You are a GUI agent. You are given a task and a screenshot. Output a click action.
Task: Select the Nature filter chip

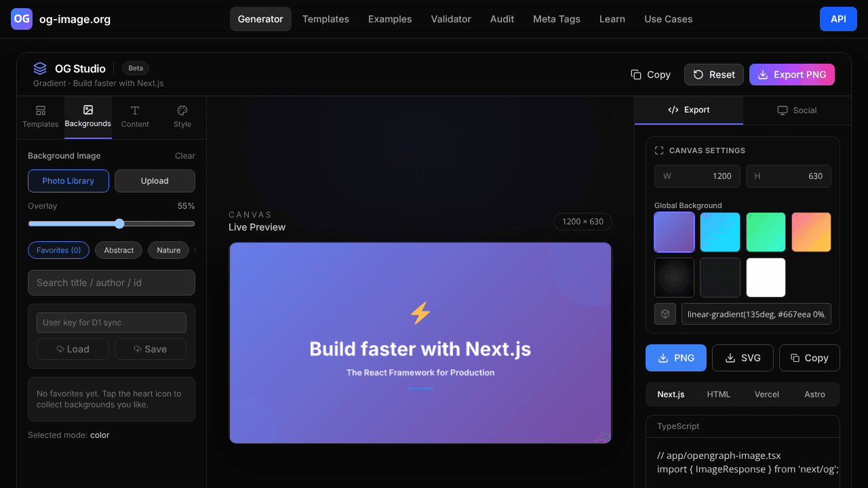(169, 250)
